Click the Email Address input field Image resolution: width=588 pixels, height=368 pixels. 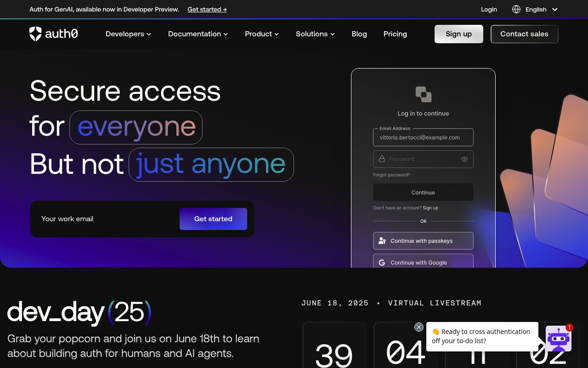(x=423, y=137)
